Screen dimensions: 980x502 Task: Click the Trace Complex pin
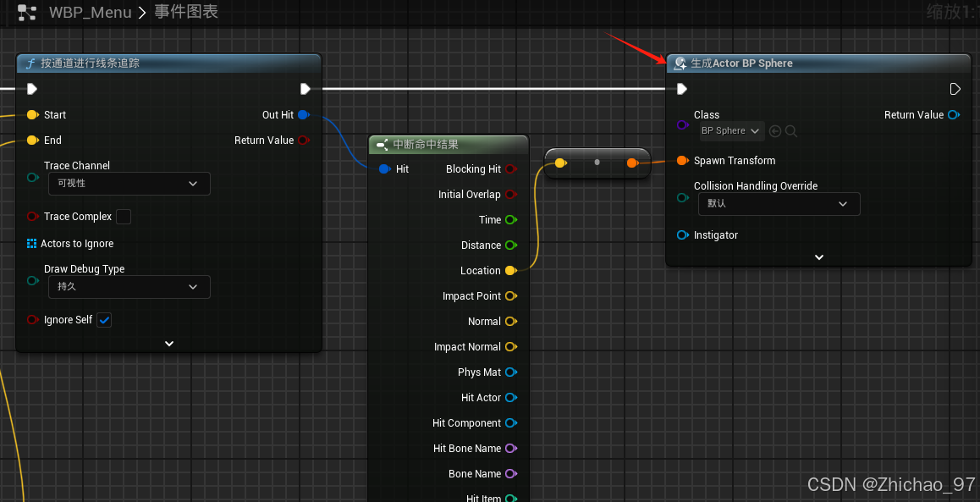click(x=32, y=217)
